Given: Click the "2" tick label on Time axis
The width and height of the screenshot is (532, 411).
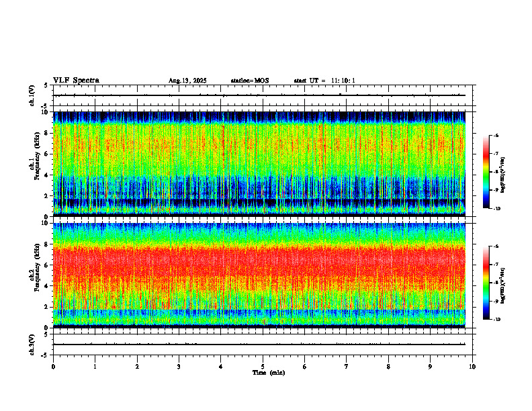Looking at the screenshot, I should click(137, 367).
